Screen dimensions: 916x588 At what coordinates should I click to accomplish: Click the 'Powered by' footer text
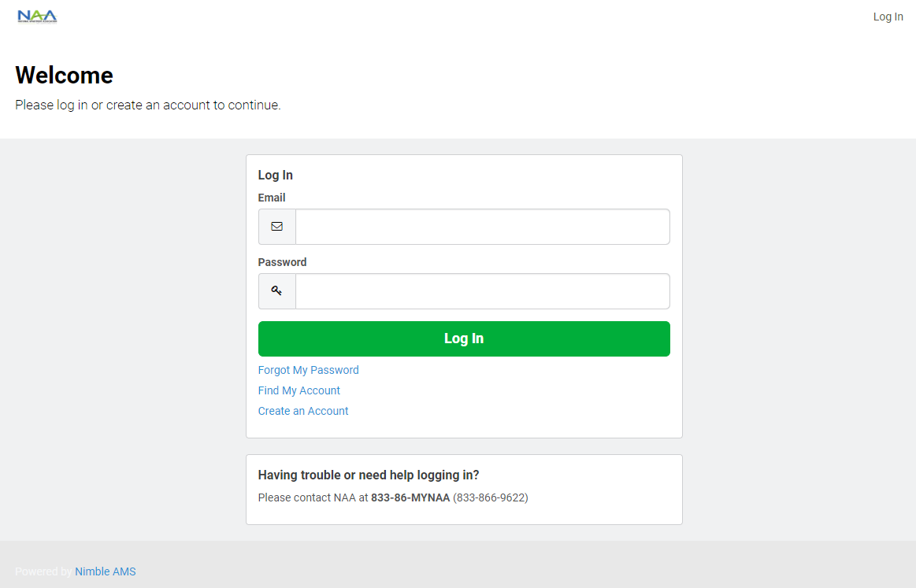[43, 571]
